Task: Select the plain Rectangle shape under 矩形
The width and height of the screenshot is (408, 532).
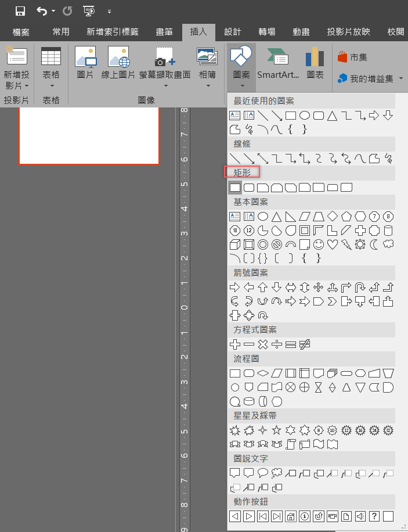Action: click(235, 187)
